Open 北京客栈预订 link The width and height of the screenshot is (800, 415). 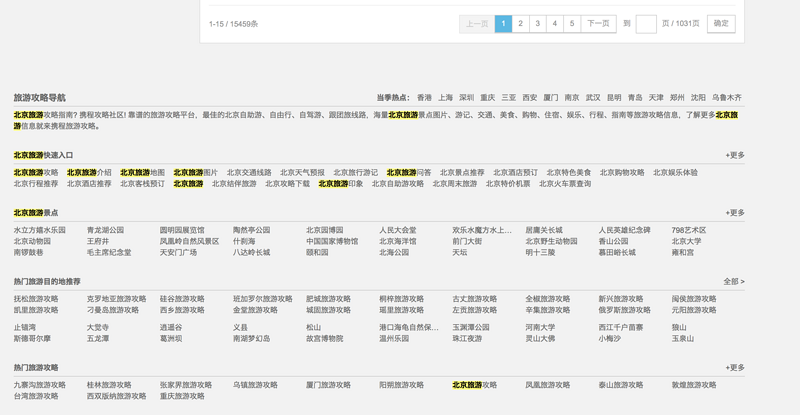pos(142,184)
